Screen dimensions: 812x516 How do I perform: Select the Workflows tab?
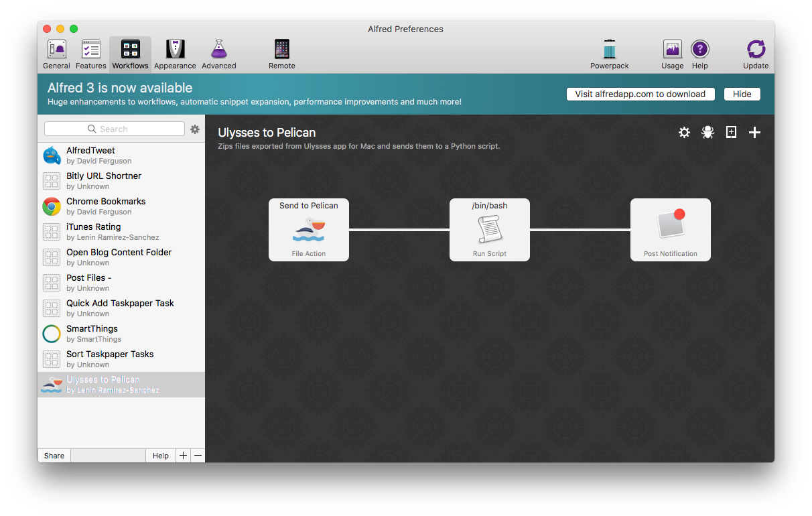[x=130, y=54]
